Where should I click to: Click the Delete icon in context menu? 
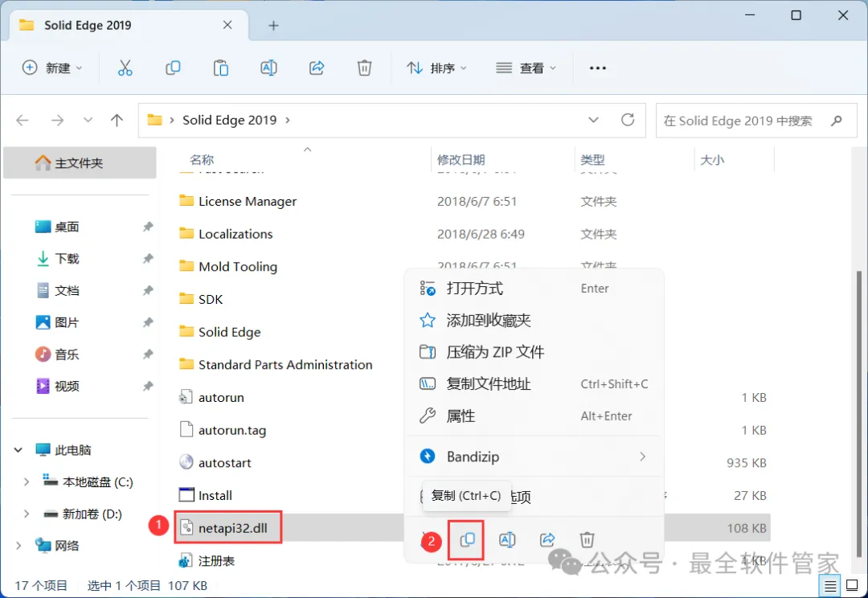coord(587,539)
